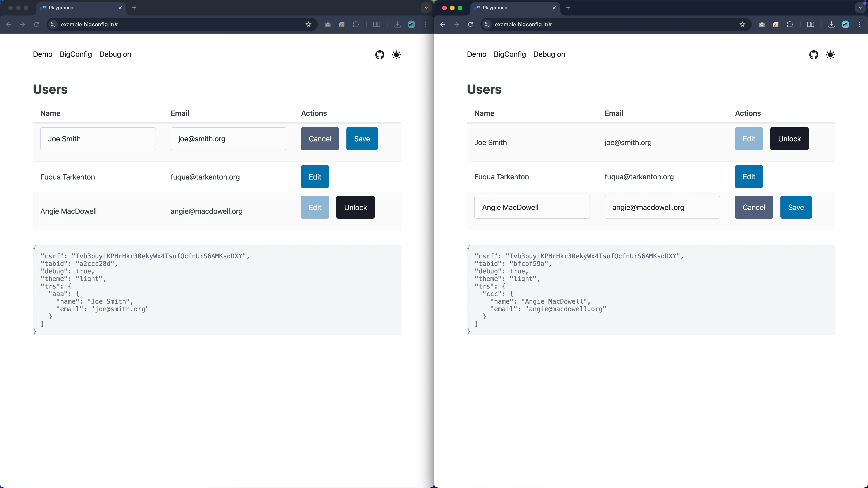This screenshot has height=488, width=868.
Task: Expand tab search chevron in right window
Action: pos(860,8)
